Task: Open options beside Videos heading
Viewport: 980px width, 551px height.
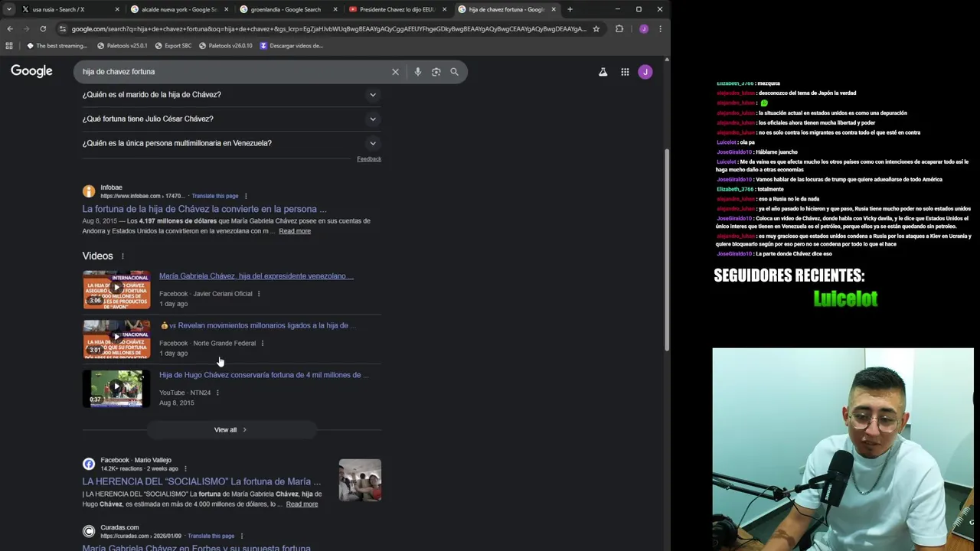Action: [122, 256]
